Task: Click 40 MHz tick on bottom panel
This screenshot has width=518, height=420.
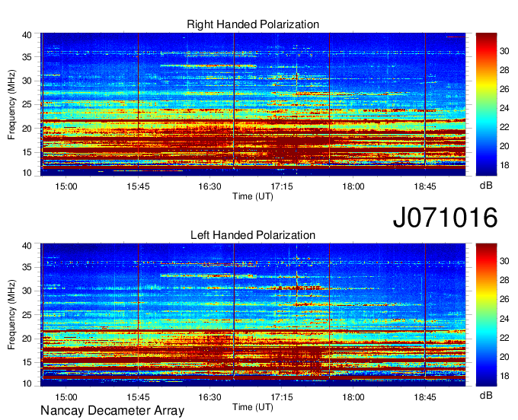Action: pyautogui.click(x=27, y=246)
